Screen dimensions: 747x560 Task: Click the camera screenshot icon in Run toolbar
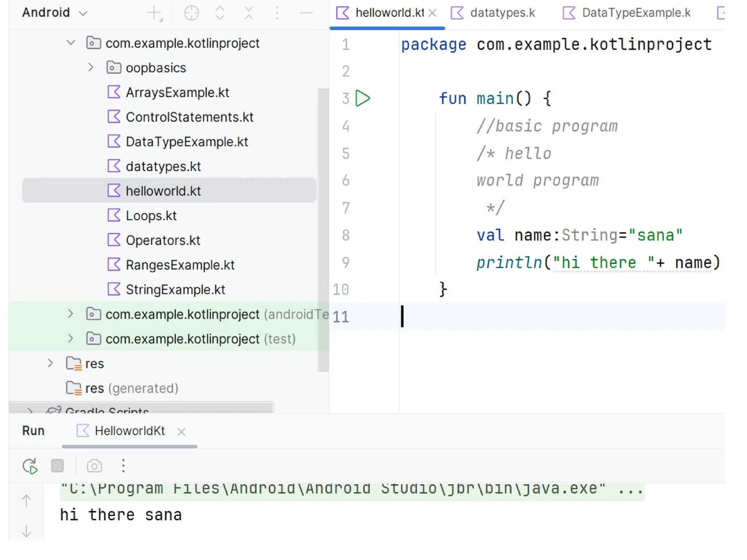click(x=94, y=466)
